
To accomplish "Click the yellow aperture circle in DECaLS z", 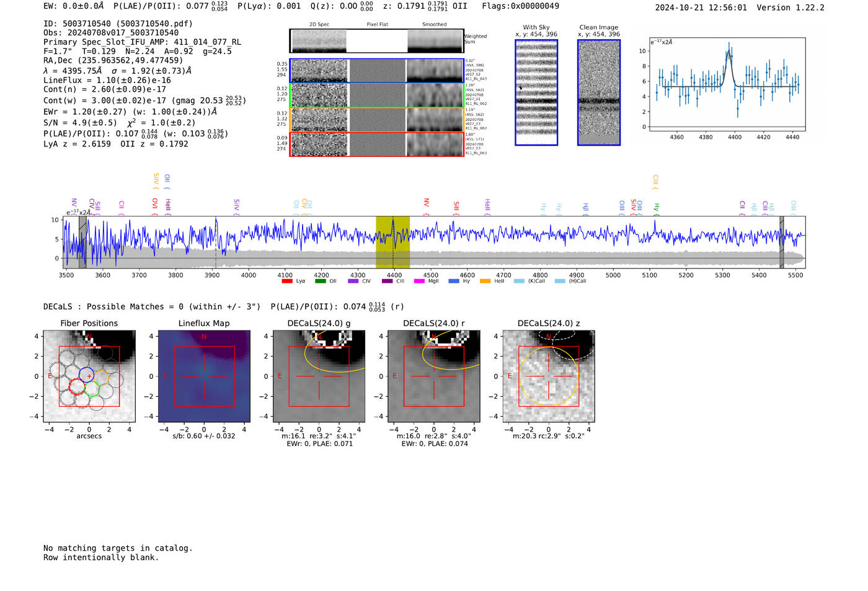I will coord(549,376).
